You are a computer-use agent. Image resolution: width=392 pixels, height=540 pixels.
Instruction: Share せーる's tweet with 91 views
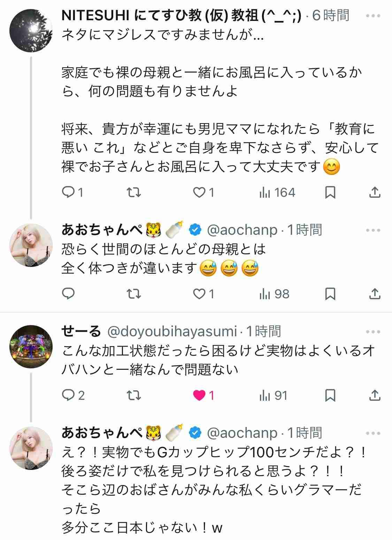click(375, 395)
